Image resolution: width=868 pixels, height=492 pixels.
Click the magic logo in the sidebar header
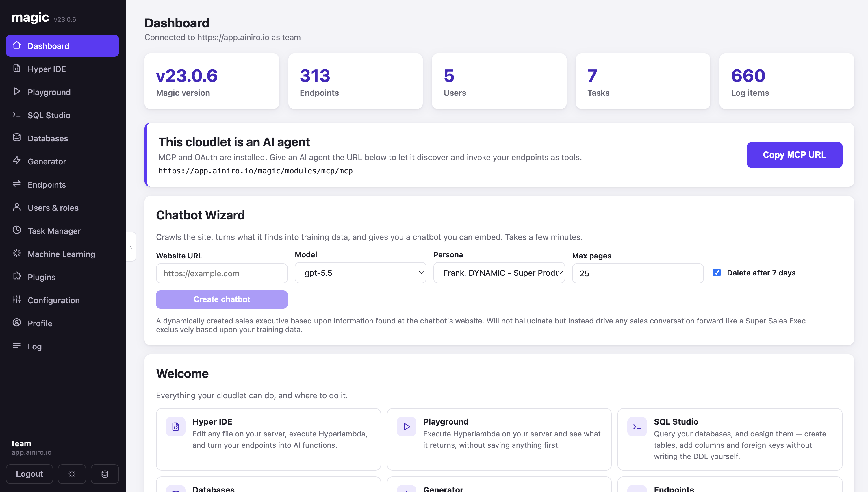click(x=30, y=17)
